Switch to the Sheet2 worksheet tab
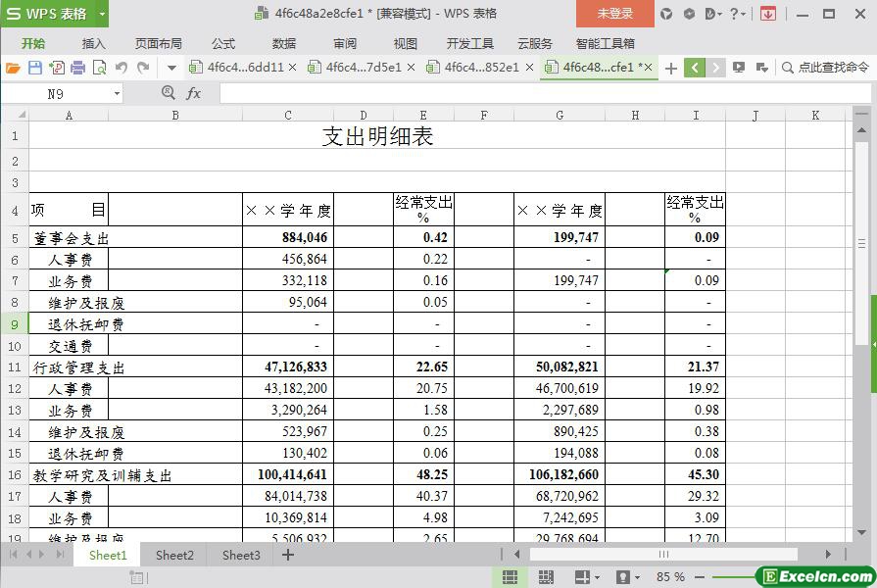The image size is (877, 588). [x=174, y=555]
